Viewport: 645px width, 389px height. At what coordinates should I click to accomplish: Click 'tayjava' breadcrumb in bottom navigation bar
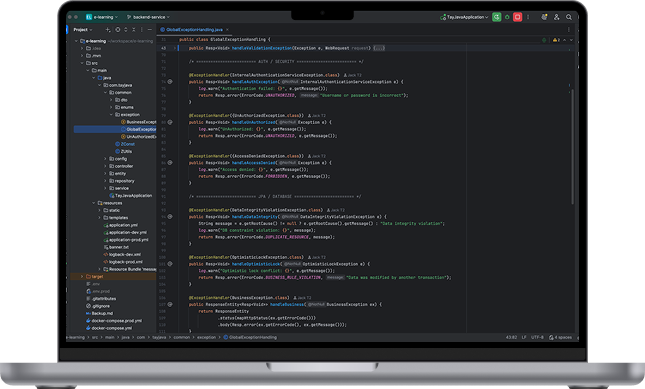[159, 337]
